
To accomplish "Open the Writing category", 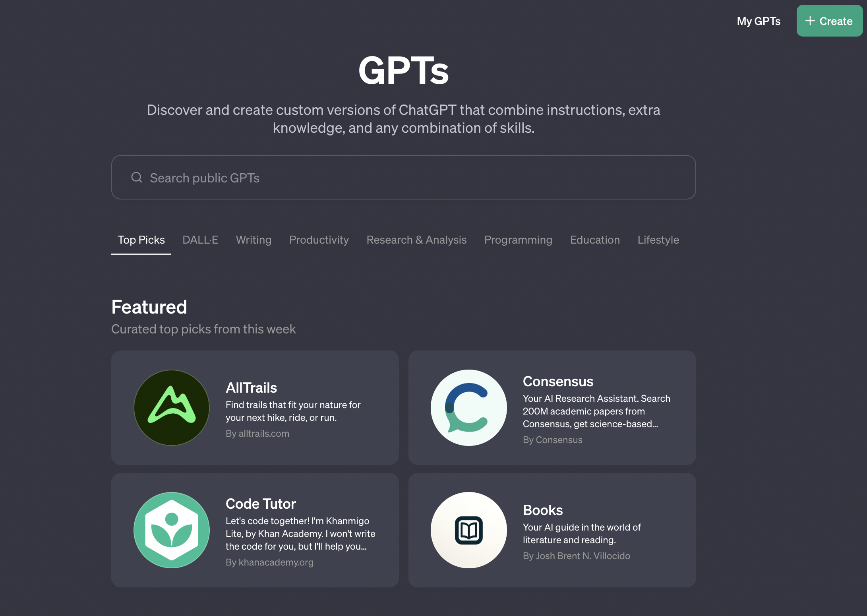I will click(x=254, y=240).
